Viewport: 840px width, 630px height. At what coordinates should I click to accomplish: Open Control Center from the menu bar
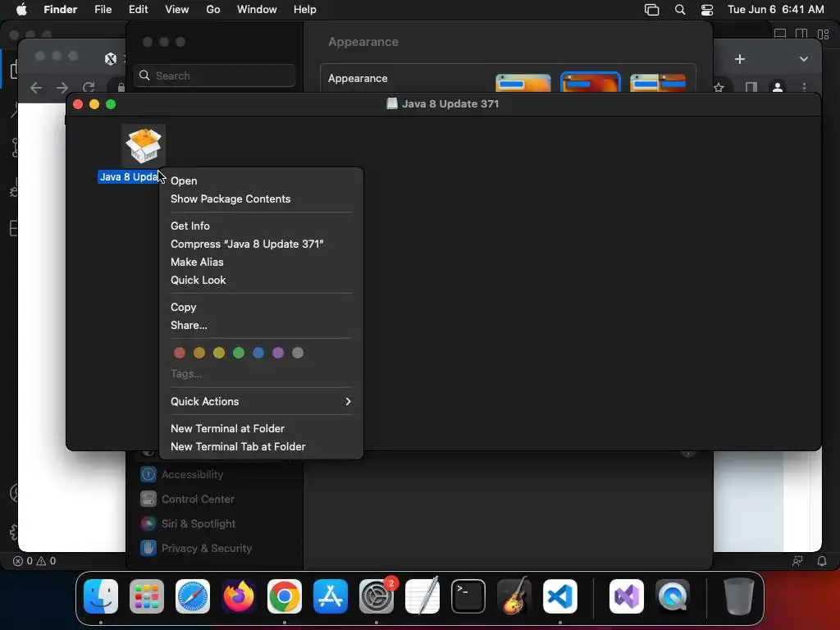click(707, 10)
